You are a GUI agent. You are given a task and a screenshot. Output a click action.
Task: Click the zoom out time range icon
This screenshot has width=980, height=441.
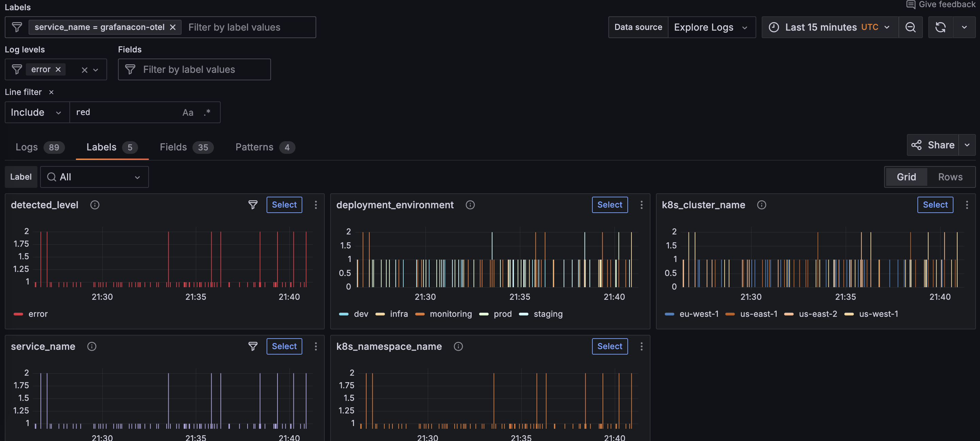(x=910, y=27)
